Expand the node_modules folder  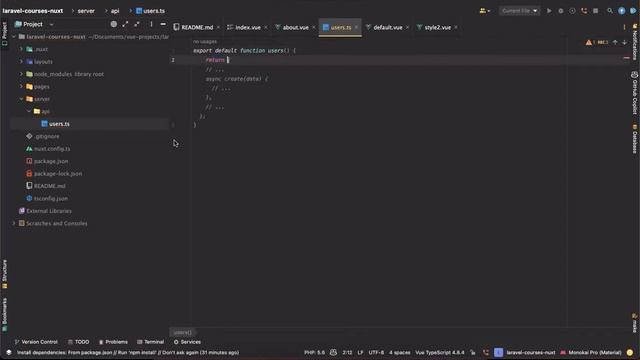coord(21,74)
